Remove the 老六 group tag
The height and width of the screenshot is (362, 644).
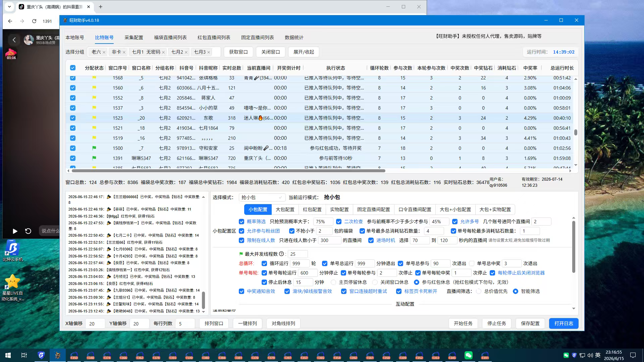104,52
